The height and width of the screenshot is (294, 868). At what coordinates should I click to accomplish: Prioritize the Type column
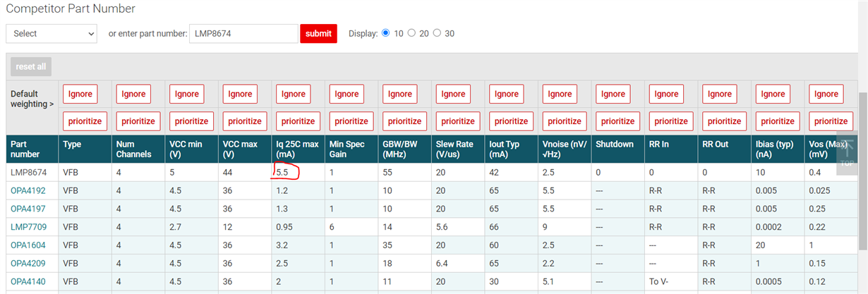coord(85,121)
